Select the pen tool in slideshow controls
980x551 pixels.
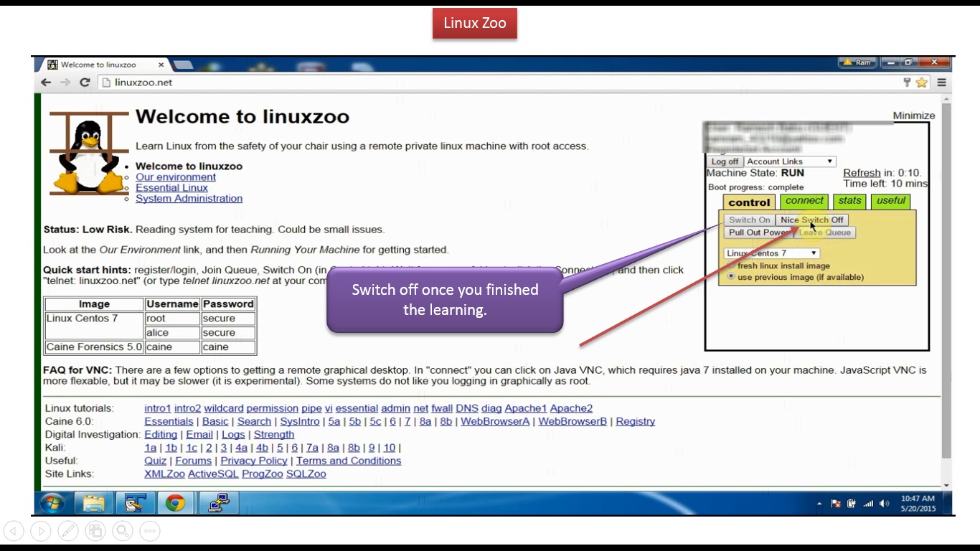coord(68,531)
